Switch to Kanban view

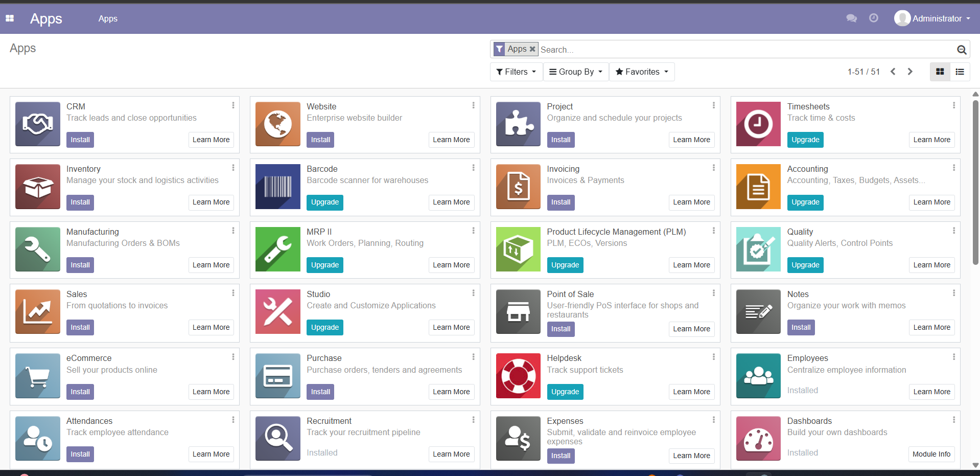(940, 72)
